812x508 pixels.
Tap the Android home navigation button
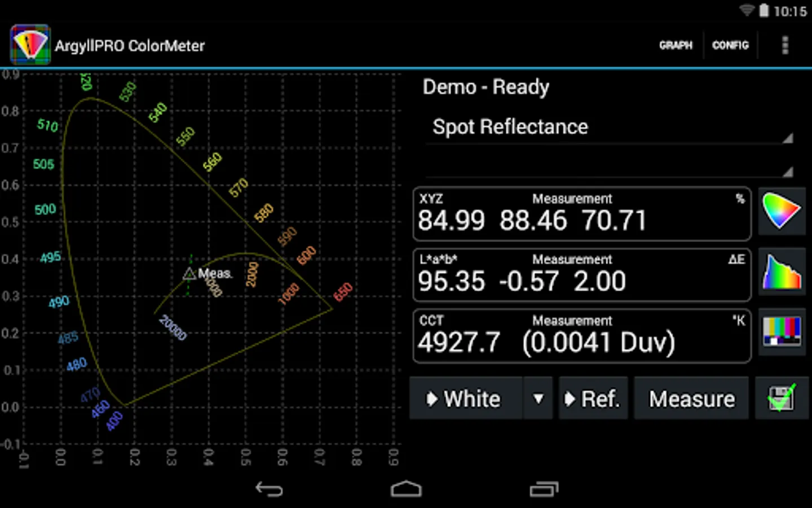click(406, 489)
